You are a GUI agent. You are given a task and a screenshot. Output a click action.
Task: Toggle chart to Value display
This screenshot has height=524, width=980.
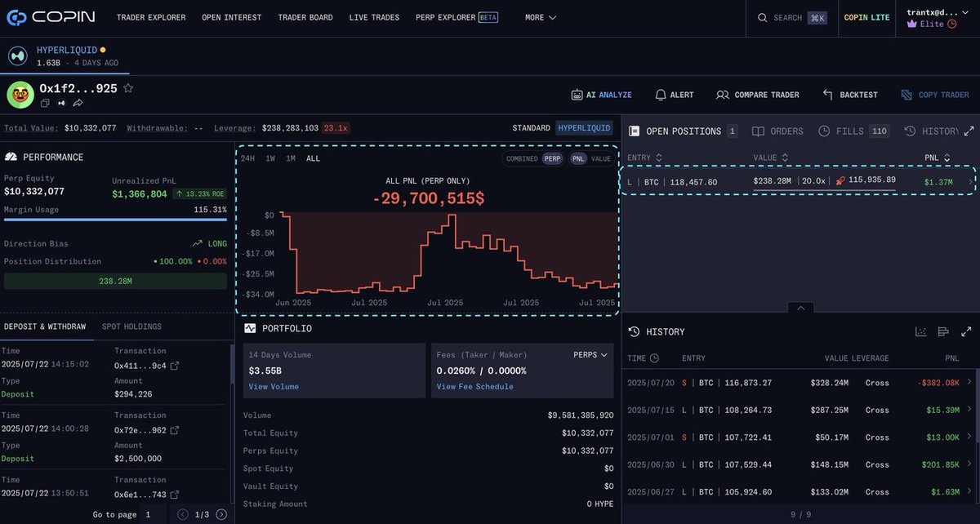point(601,159)
